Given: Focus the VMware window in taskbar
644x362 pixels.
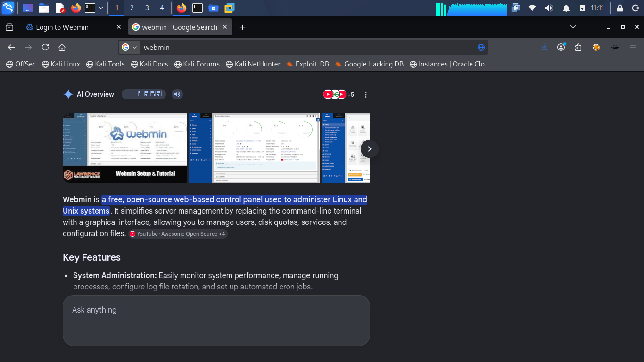Looking at the screenshot, I should [230, 8].
